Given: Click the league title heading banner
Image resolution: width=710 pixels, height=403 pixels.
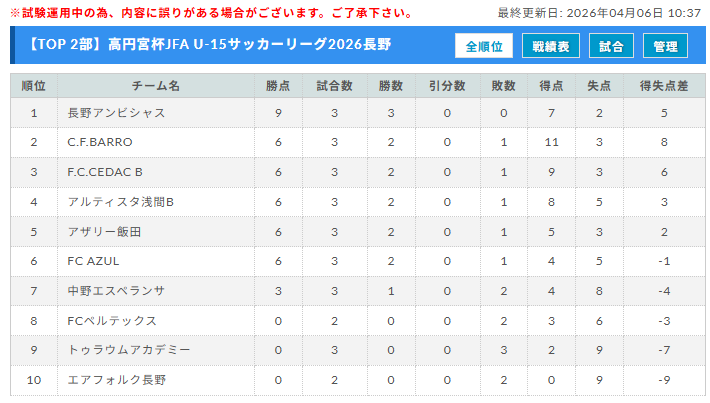Looking at the screenshot, I should click(x=210, y=46).
